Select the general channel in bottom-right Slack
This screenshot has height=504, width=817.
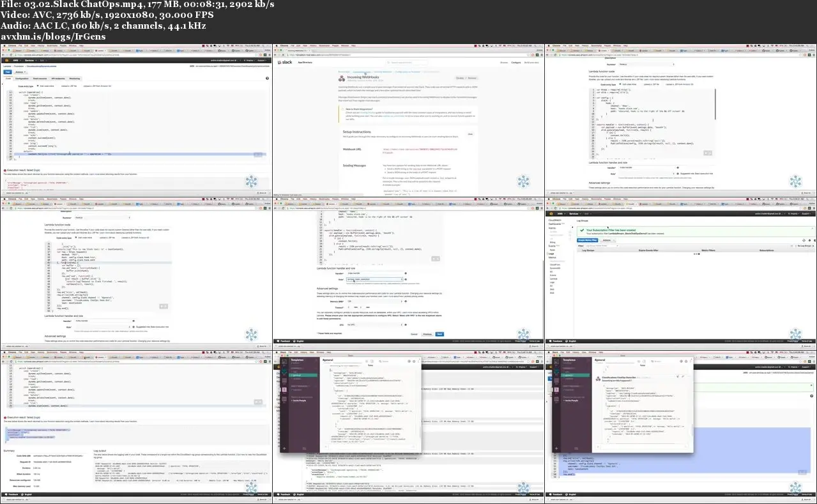point(575,375)
